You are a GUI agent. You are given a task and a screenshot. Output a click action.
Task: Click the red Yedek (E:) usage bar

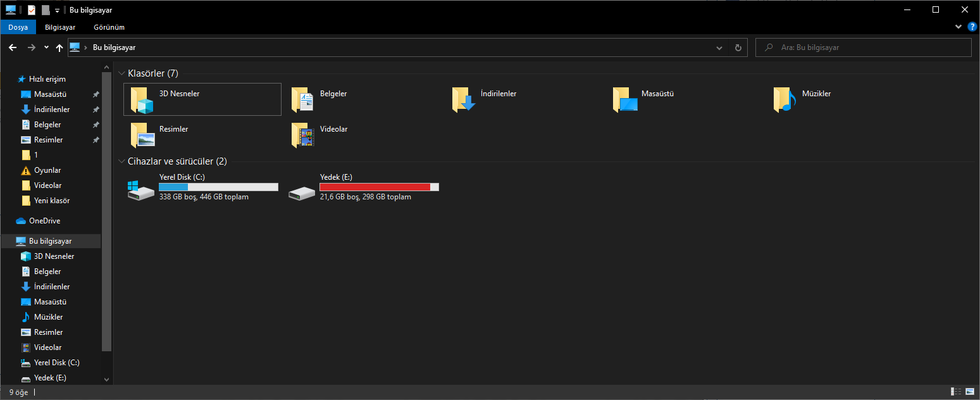point(379,187)
